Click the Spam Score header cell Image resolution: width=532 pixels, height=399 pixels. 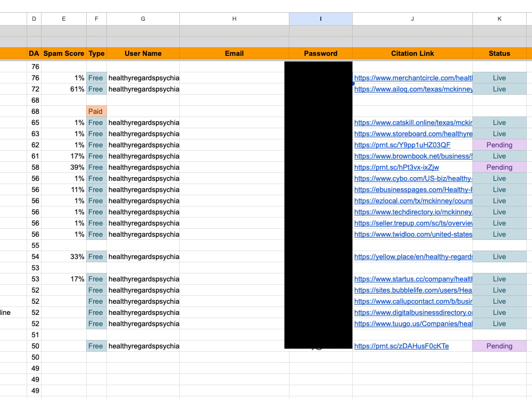tap(64, 53)
